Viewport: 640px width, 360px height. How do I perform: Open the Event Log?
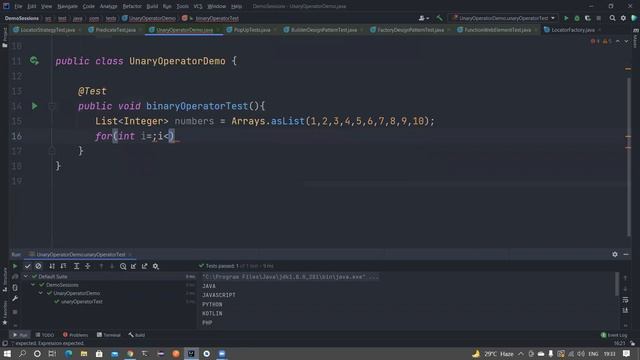[614, 335]
